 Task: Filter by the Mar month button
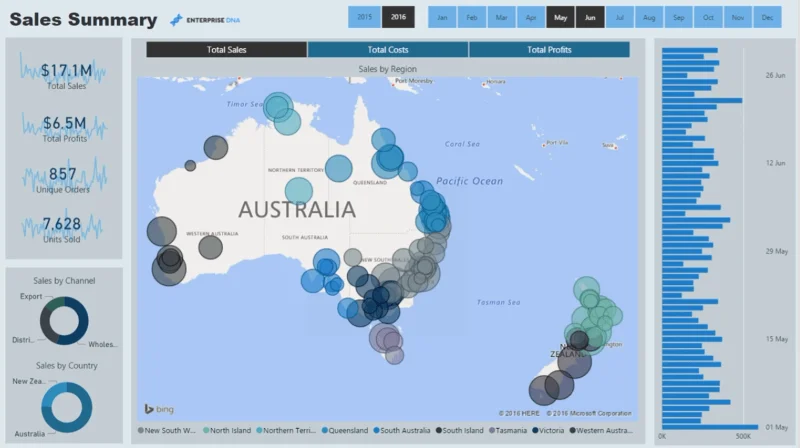[x=502, y=17]
